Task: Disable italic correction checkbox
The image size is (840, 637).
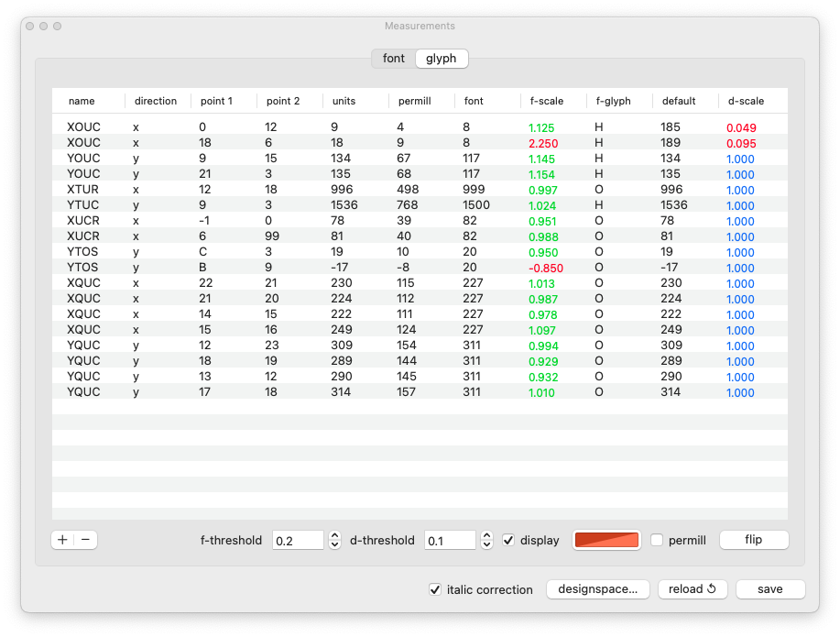Action: point(435,589)
